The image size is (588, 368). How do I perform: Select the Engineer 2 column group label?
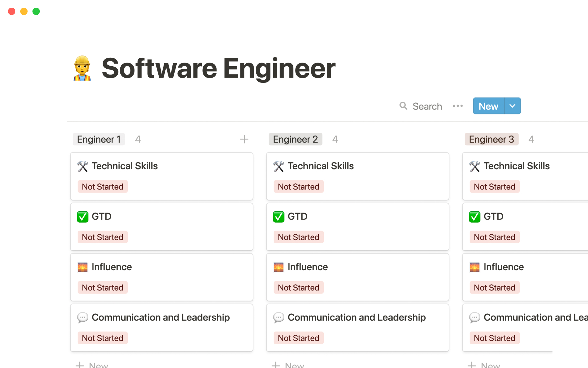point(295,139)
